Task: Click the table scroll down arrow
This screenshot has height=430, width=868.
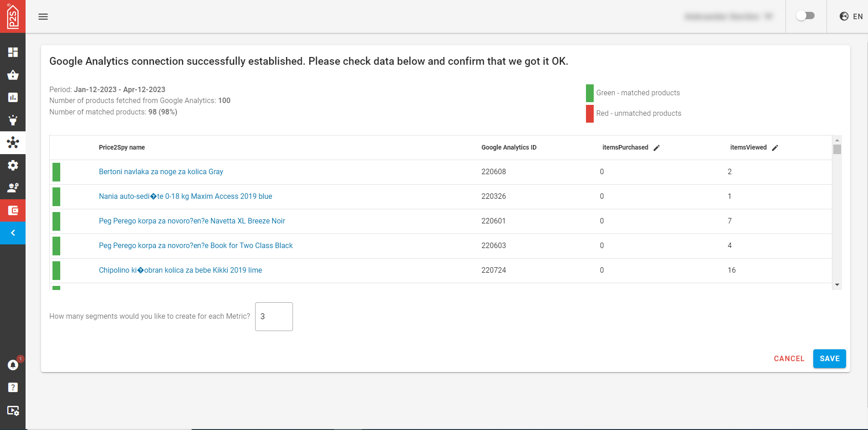Action: 837,285
